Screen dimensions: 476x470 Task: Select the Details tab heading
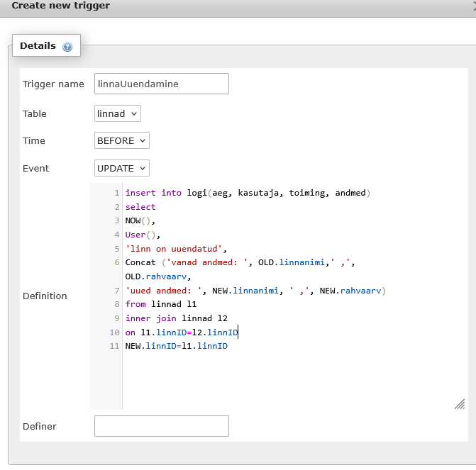tap(38, 45)
